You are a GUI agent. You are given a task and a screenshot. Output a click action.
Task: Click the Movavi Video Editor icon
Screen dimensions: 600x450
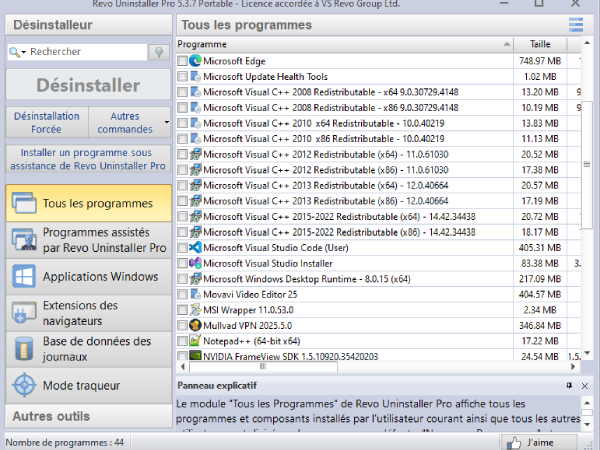click(x=195, y=294)
